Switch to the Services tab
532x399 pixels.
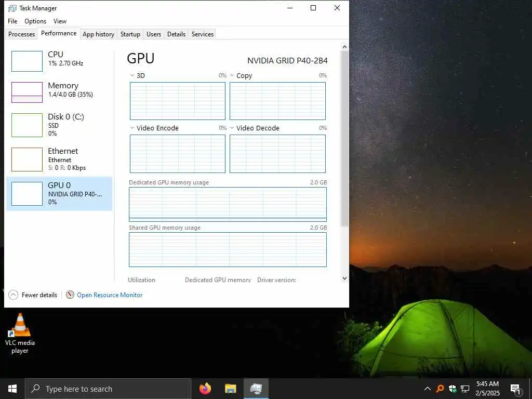click(203, 34)
